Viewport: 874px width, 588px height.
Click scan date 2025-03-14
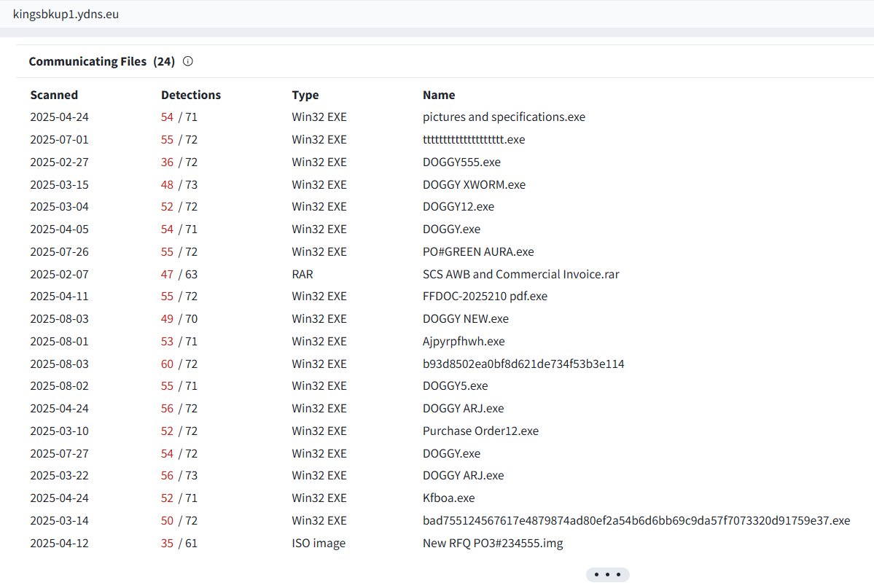[59, 520]
